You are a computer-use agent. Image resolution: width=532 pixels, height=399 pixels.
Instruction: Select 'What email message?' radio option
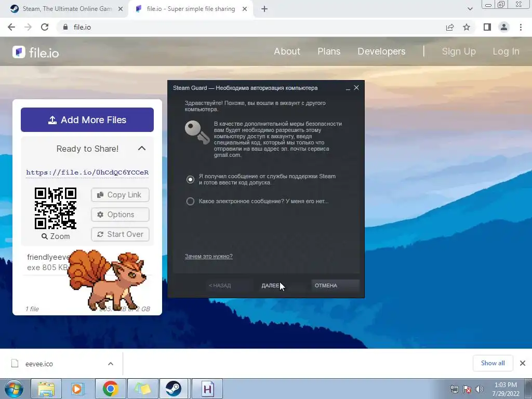(x=190, y=201)
